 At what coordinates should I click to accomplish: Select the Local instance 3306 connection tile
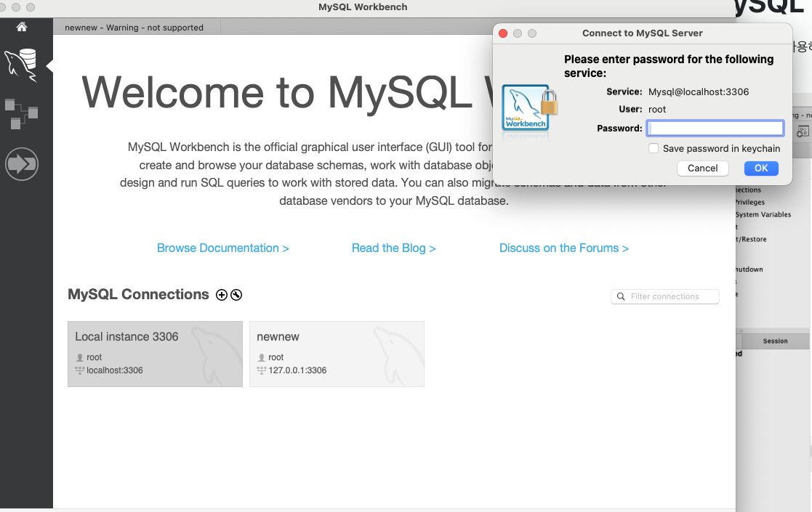(x=155, y=354)
